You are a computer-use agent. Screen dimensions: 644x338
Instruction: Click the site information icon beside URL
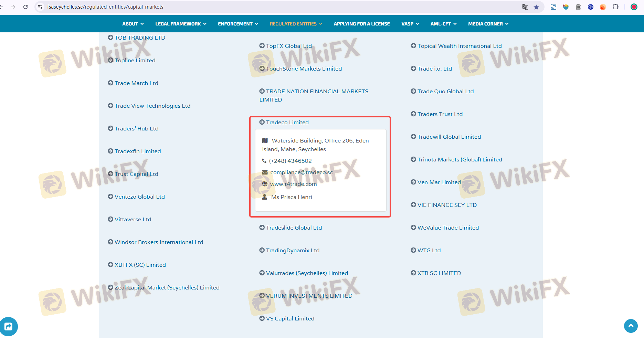click(40, 7)
